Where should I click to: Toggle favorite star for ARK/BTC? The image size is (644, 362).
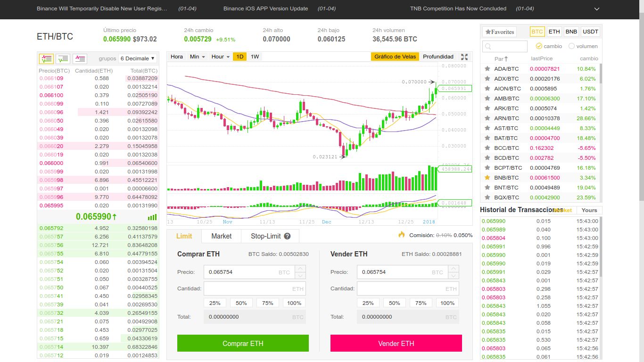coord(487,108)
